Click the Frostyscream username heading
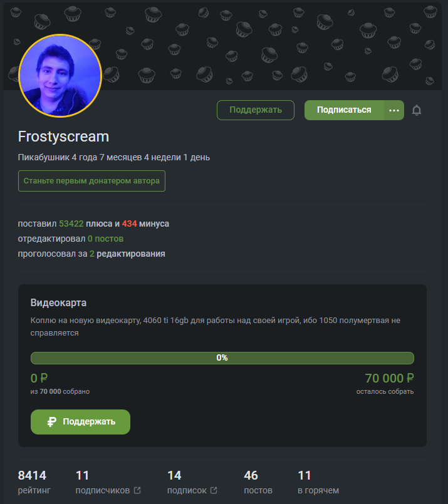Viewport: 448px width, 504px height. [64, 136]
